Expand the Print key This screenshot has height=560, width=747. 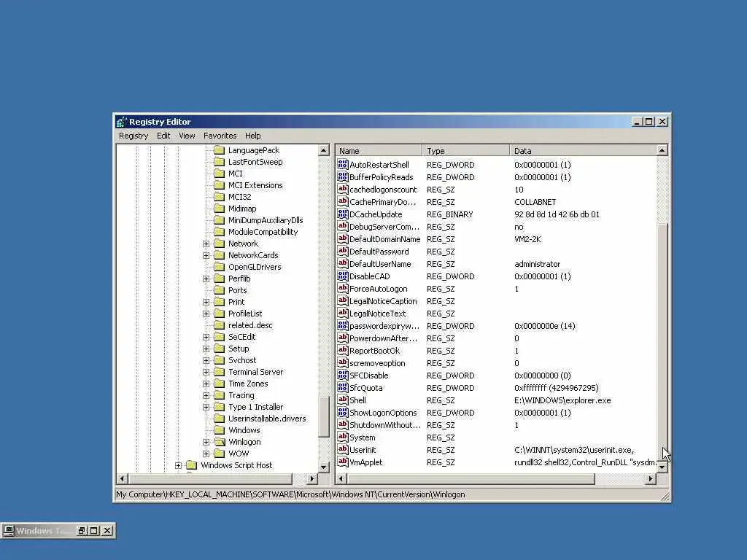206,302
